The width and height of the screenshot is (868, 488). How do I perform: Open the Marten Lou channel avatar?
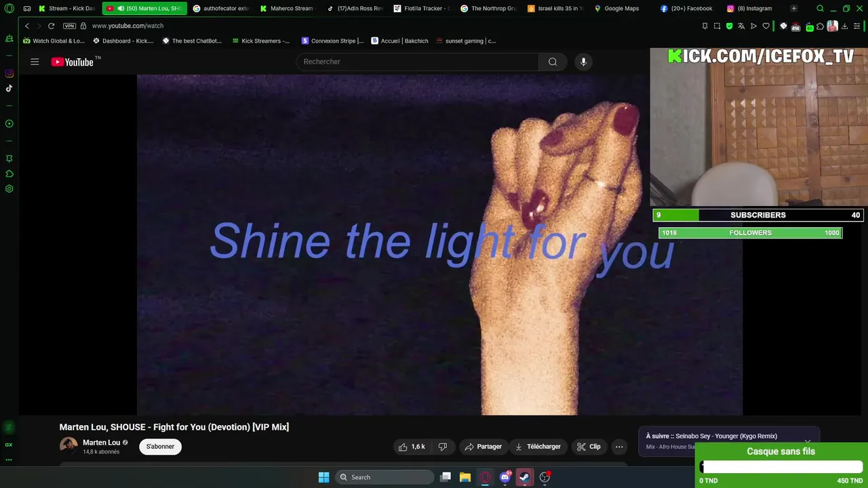pyautogui.click(x=68, y=446)
